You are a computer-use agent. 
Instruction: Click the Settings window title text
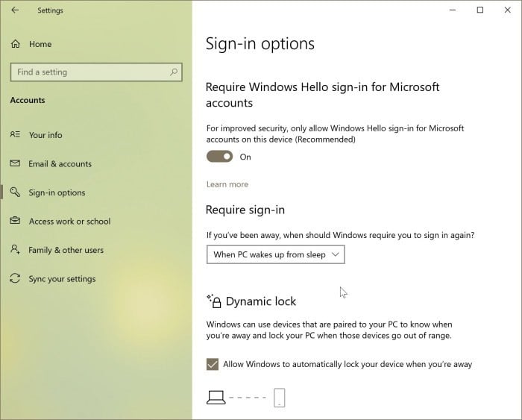click(x=50, y=10)
